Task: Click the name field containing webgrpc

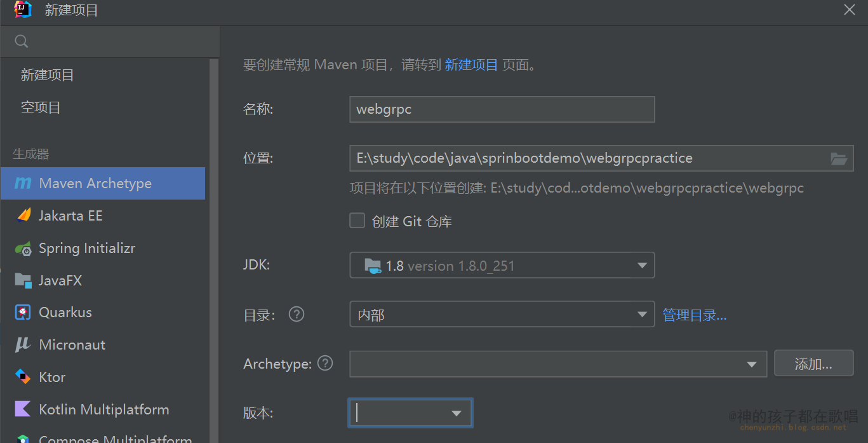Action: [502, 109]
